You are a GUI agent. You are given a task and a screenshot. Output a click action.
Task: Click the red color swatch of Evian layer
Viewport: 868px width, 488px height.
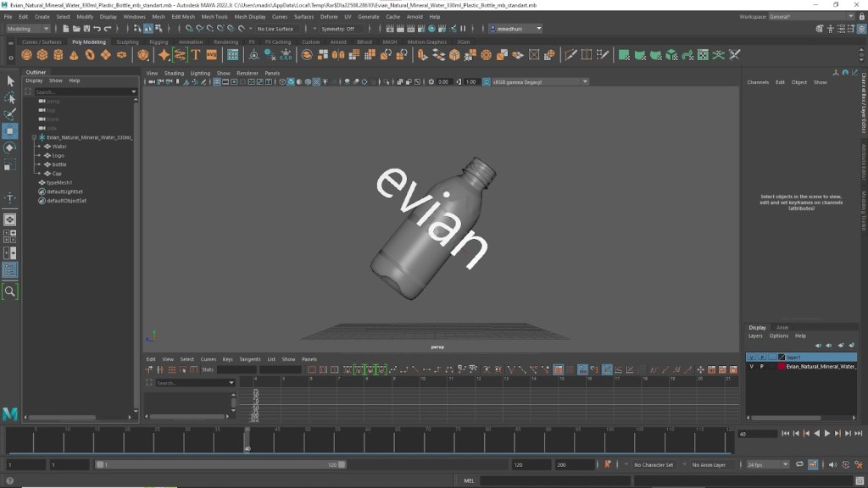coord(782,367)
